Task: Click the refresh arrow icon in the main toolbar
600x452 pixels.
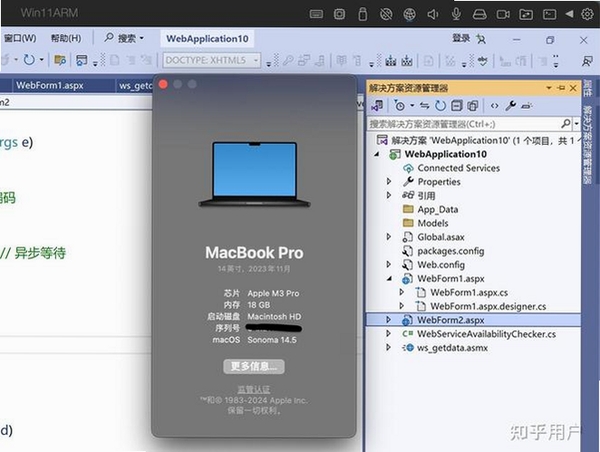Action: point(29,60)
